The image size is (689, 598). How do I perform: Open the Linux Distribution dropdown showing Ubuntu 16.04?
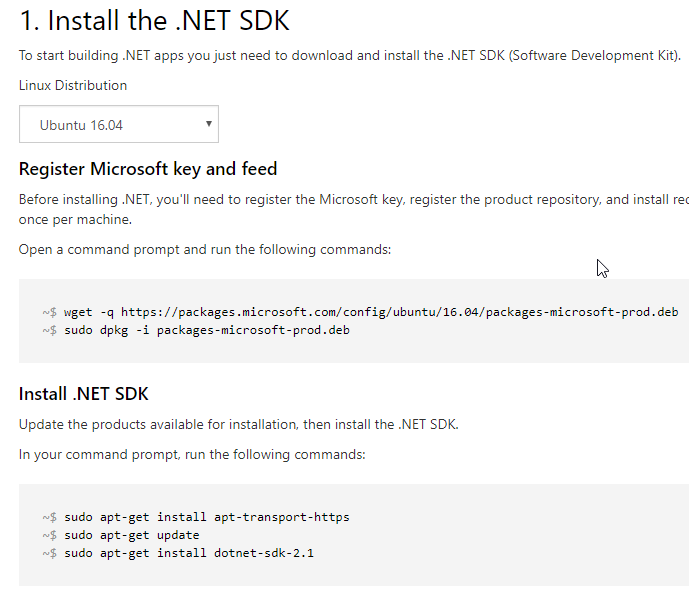coord(118,125)
